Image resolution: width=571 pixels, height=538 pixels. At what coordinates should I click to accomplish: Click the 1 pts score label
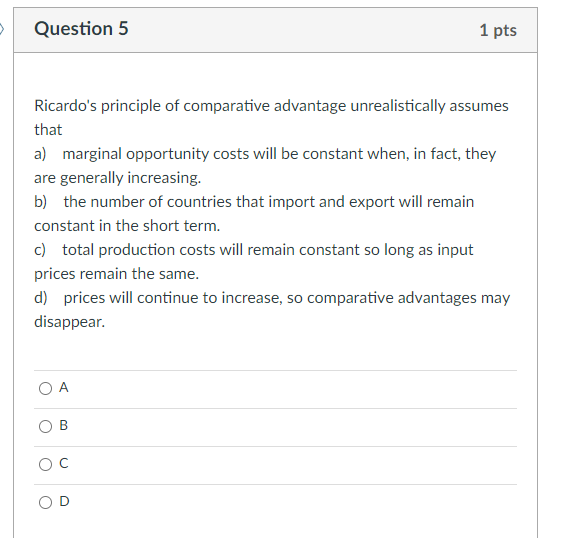tap(498, 30)
